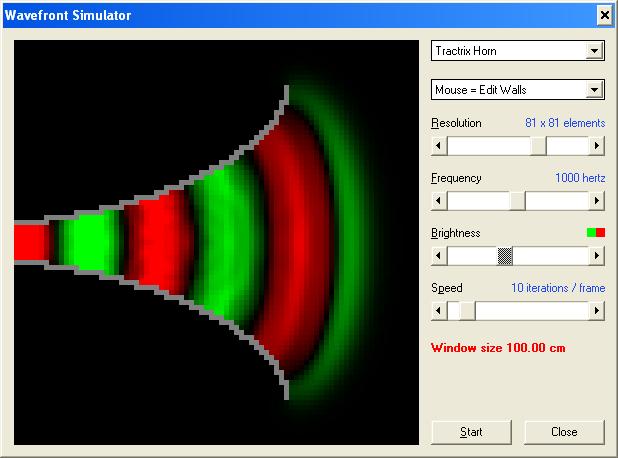Click the Speed slider right arrow
618x458 pixels.
pos(596,311)
